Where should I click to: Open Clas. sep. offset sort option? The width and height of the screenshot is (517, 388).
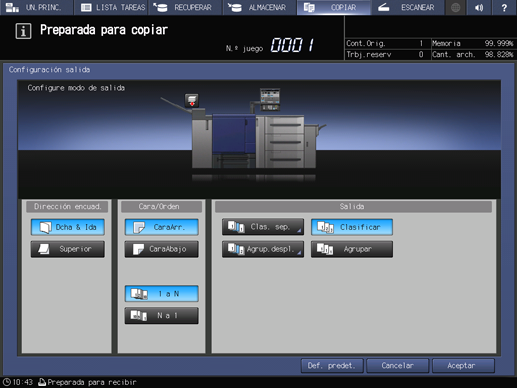click(x=263, y=227)
